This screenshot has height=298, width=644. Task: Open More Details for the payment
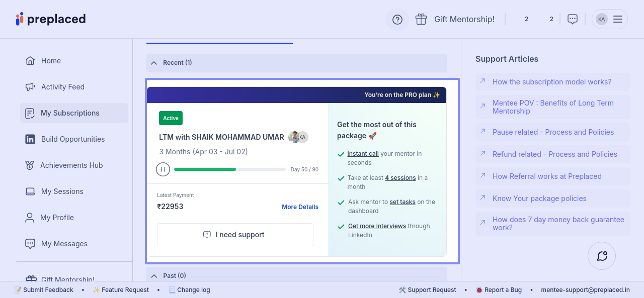click(300, 207)
